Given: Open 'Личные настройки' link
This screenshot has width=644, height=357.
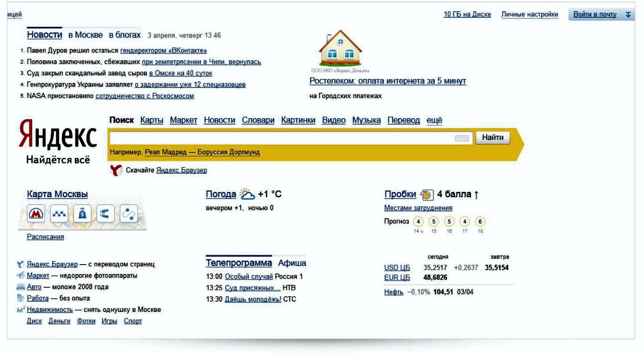Looking at the screenshot, I should point(530,15).
